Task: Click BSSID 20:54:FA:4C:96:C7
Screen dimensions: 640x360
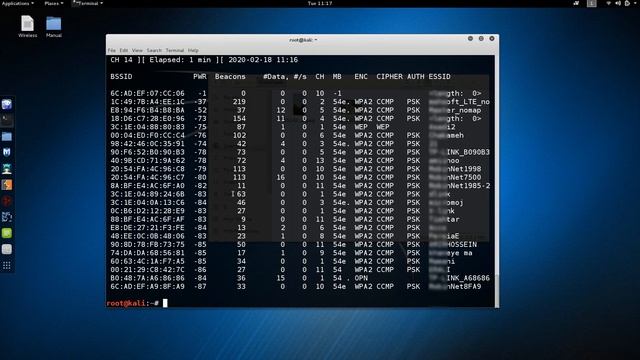Action: point(147,177)
